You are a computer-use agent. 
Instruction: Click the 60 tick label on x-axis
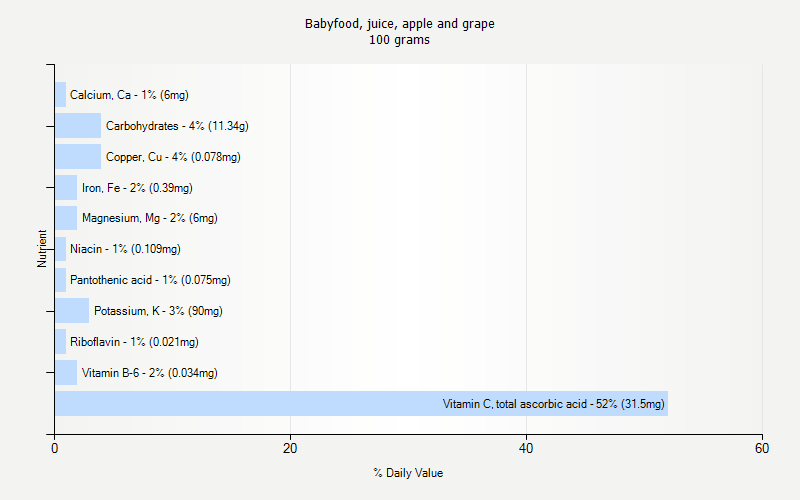click(x=762, y=448)
